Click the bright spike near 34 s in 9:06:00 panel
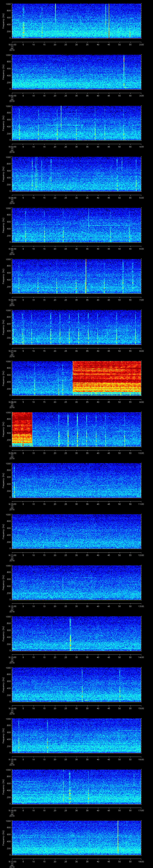 [x=86, y=276]
